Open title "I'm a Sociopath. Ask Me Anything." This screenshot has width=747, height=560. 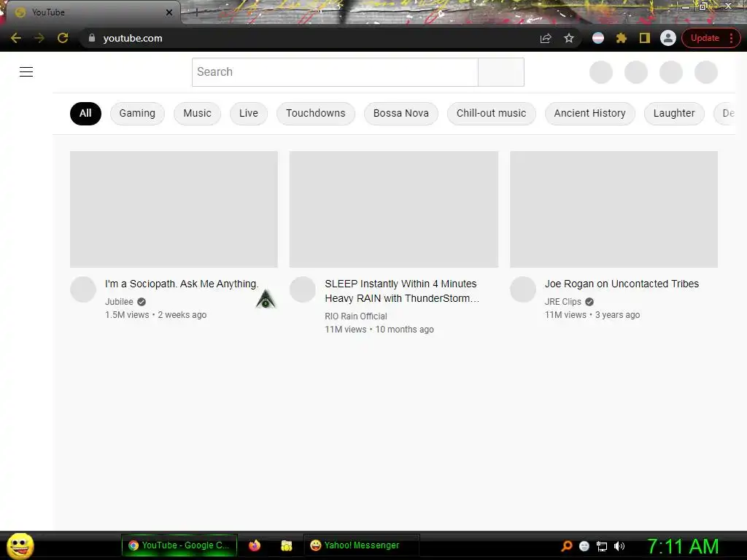[x=182, y=284]
